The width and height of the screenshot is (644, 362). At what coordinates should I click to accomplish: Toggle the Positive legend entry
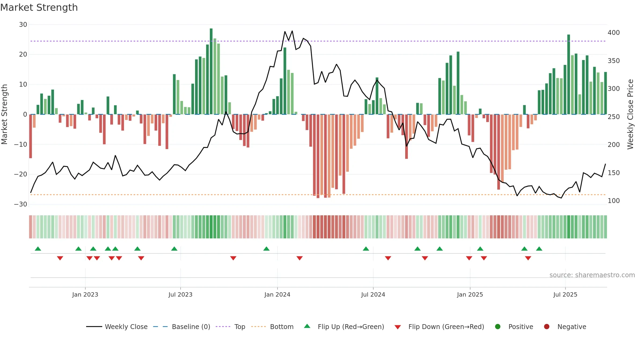pyautogui.click(x=514, y=327)
